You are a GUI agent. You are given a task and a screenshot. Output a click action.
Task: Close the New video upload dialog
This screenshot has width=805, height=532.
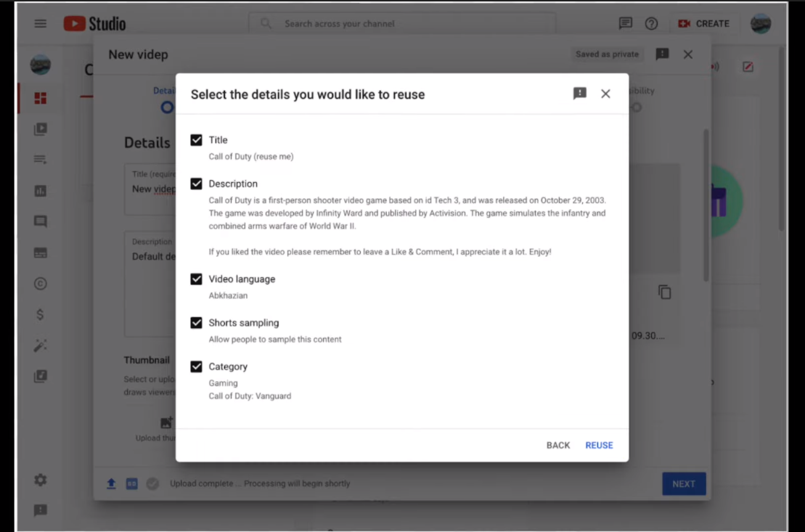(688, 54)
